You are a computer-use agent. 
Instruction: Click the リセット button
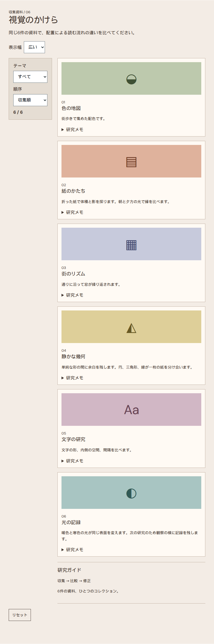click(x=20, y=615)
